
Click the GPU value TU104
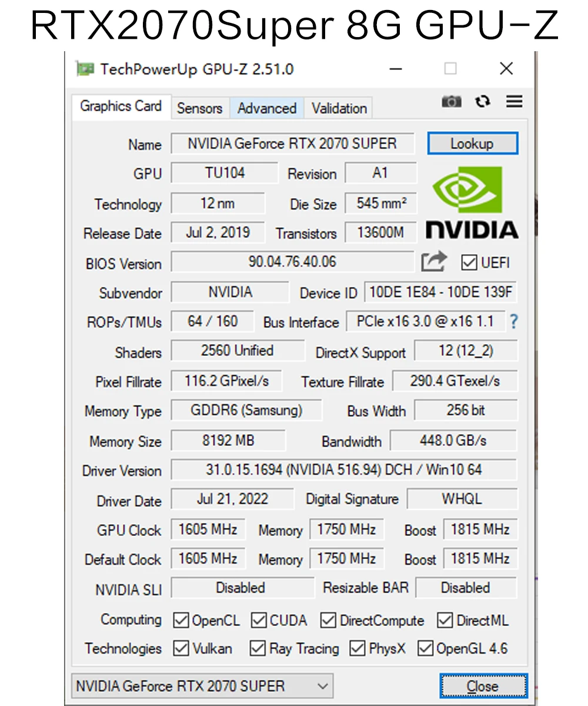[x=225, y=173]
